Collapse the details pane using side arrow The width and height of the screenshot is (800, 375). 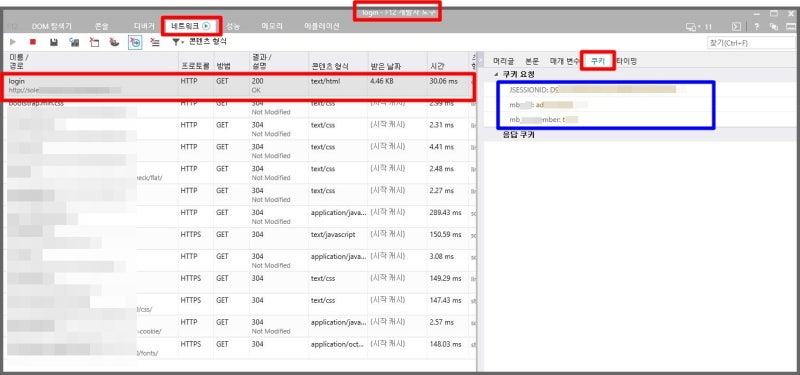(480, 61)
